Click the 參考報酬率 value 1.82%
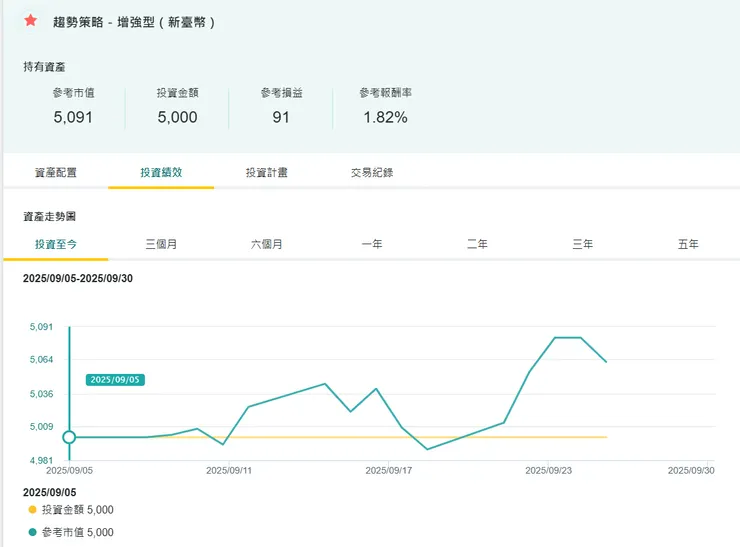This screenshot has width=740, height=547. pos(385,117)
